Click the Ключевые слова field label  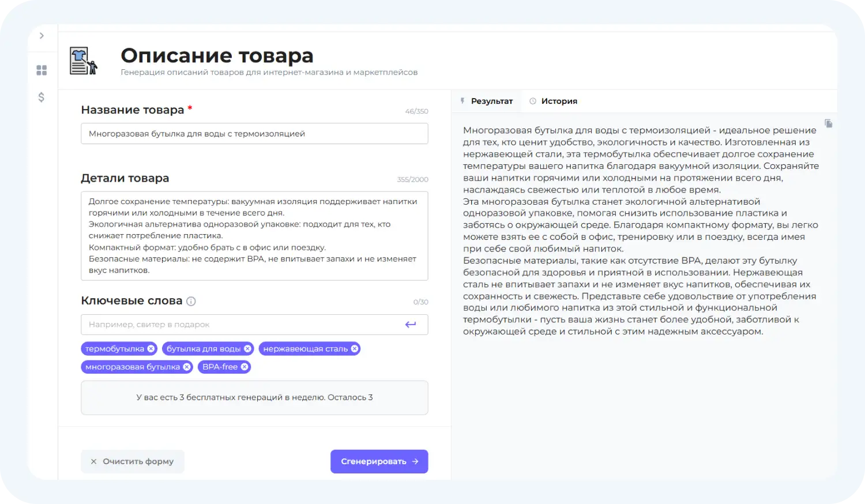point(131,300)
